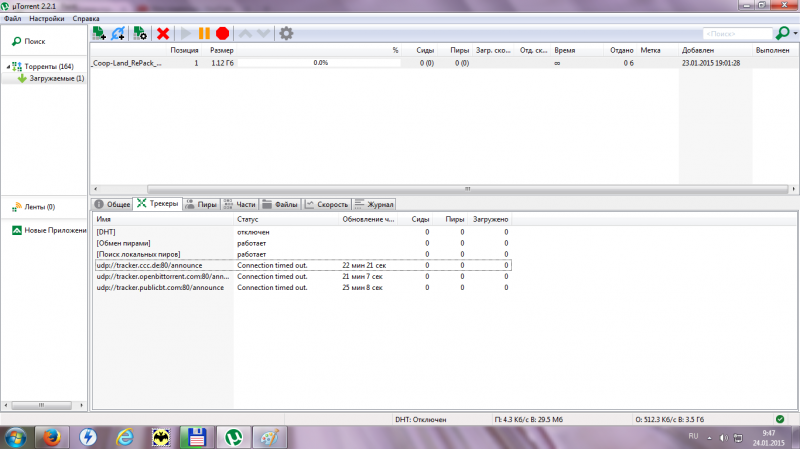This screenshot has width=800, height=449.
Task: Click the volume speaker tray icon
Action: pyautogui.click(x=723, y=438)
